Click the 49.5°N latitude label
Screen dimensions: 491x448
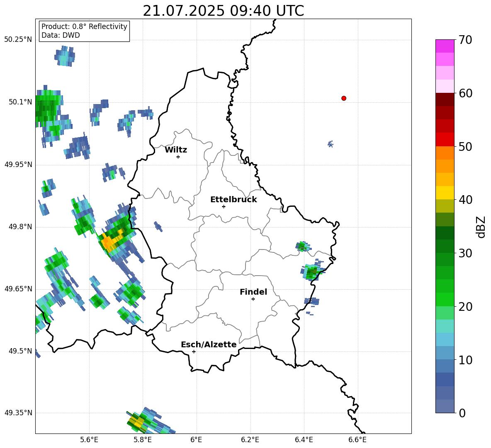pos(20,351)
